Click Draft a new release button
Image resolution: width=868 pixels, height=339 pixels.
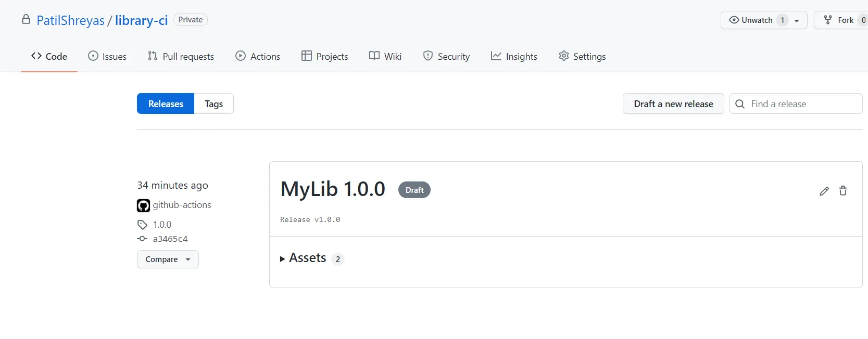(x=673, y=104)
